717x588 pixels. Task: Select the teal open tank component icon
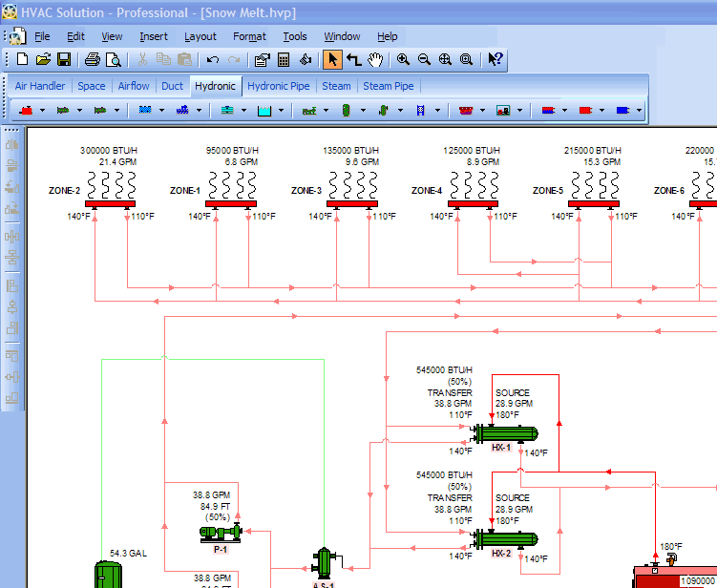264,110
